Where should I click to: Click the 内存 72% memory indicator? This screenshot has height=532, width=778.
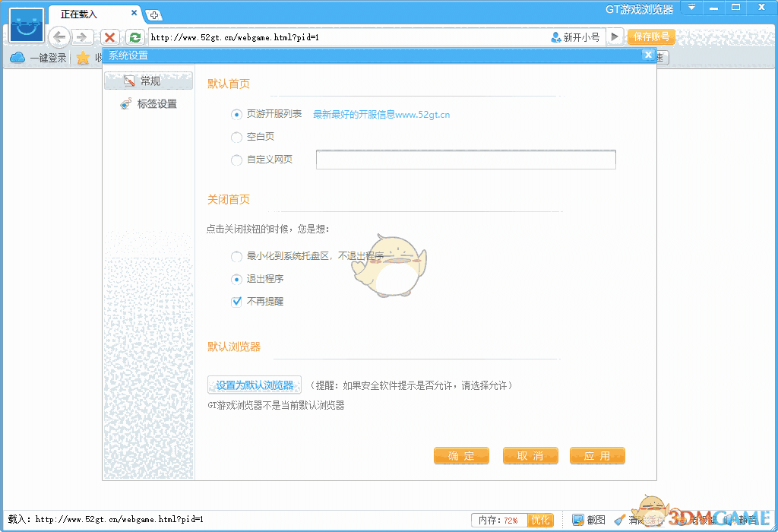[504, 520]
